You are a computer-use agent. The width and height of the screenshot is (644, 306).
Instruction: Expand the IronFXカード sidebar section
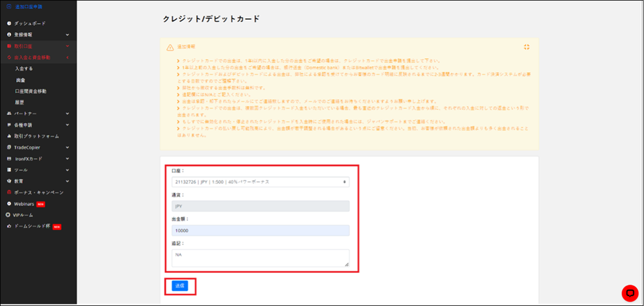coord(67,159)
